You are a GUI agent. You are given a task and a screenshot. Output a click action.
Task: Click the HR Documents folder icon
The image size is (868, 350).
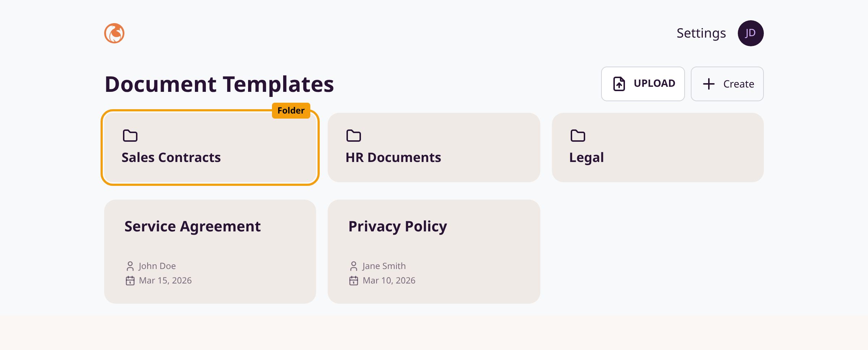(x=354, y=136)
